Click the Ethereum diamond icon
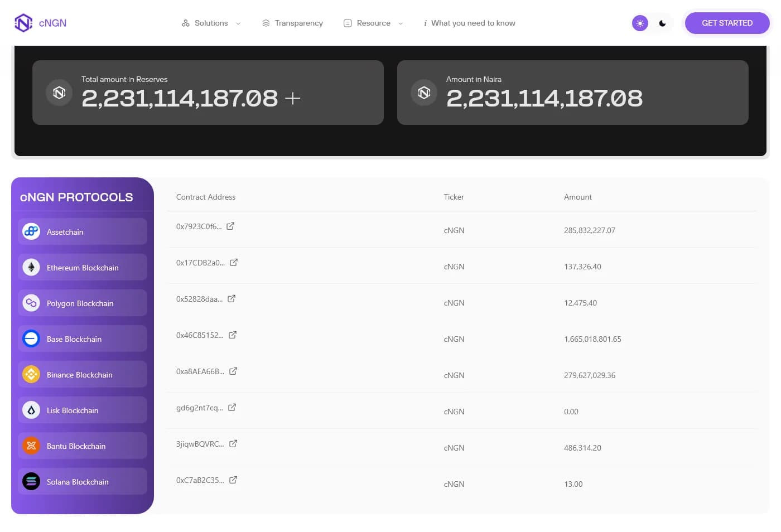The image size is (781, 532). (31, 267)
